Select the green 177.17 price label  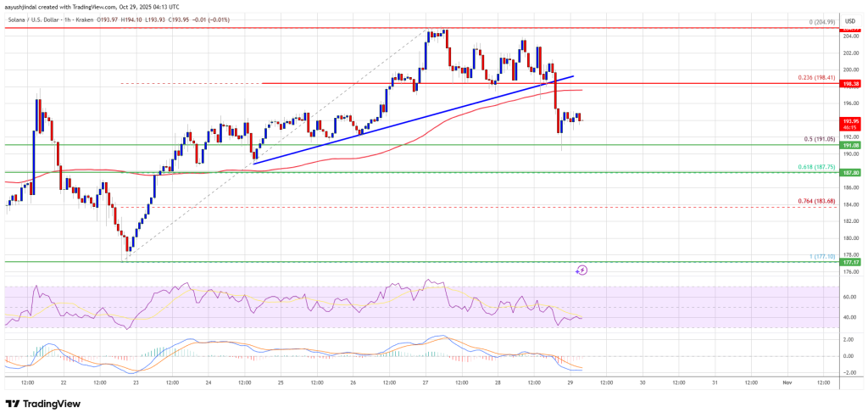[x=851, y=262]
